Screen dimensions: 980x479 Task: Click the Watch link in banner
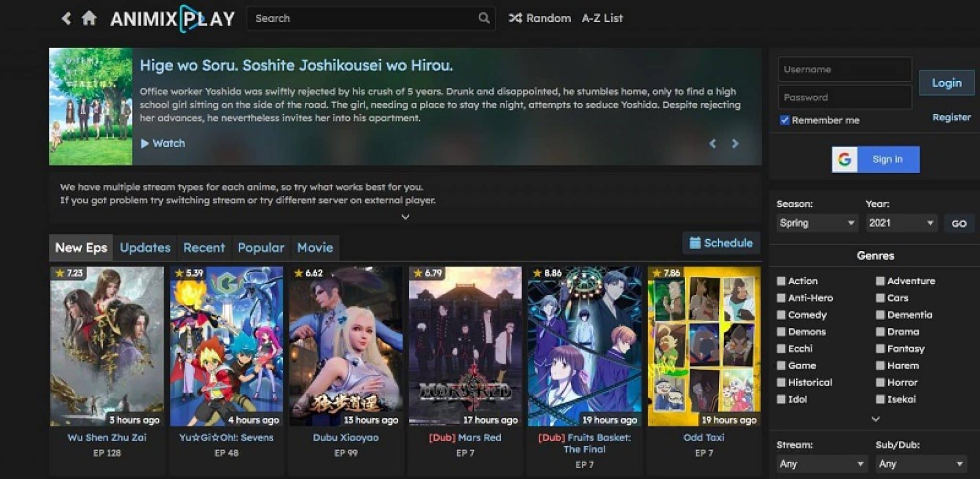(163, 143)
